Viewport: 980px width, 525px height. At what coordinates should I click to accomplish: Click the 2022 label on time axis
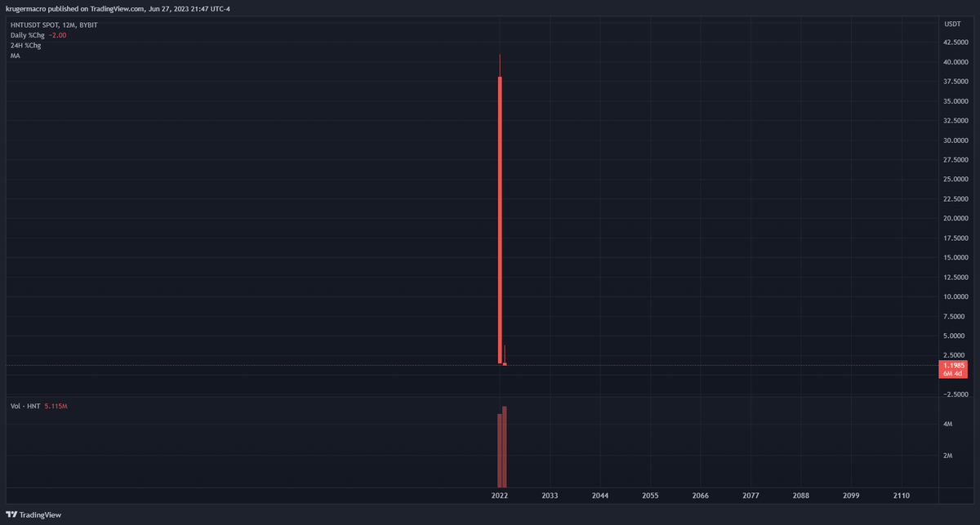[x=500, y=496]
